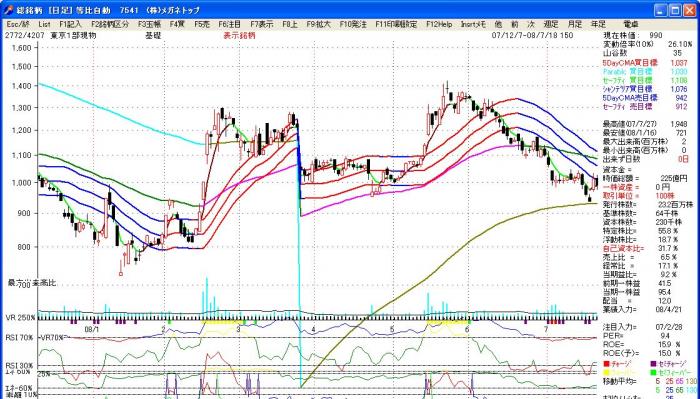This screenshot has width=700, height=399.
Task: Go to the previous stock with 前
Action: (x=515, y=25)
